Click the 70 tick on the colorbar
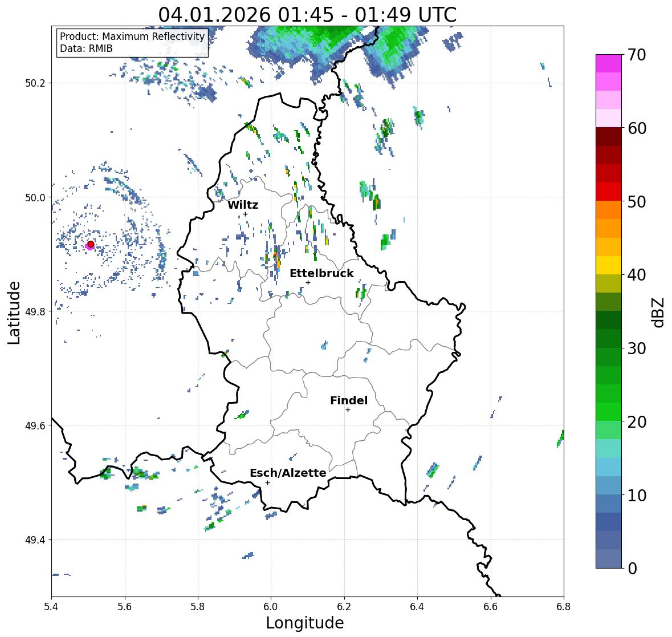The width and height of the screenshot is (672, 637). (x=637, y=55)
